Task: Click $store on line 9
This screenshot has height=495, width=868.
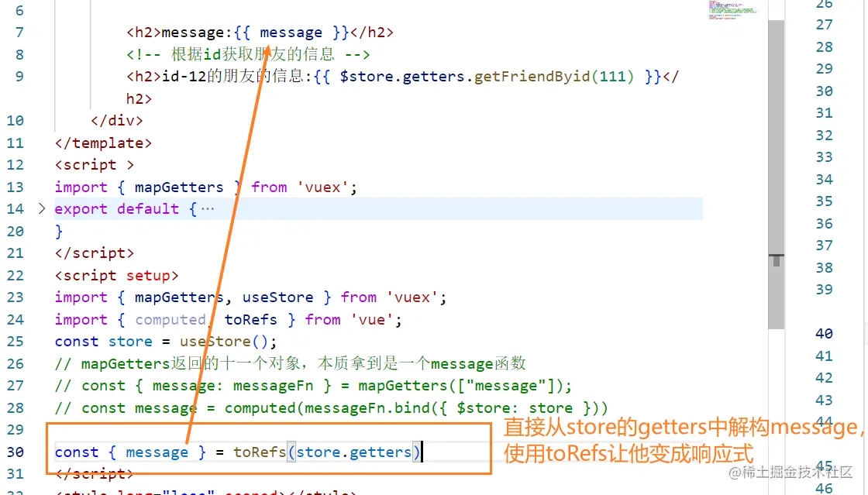Action: 367,77
